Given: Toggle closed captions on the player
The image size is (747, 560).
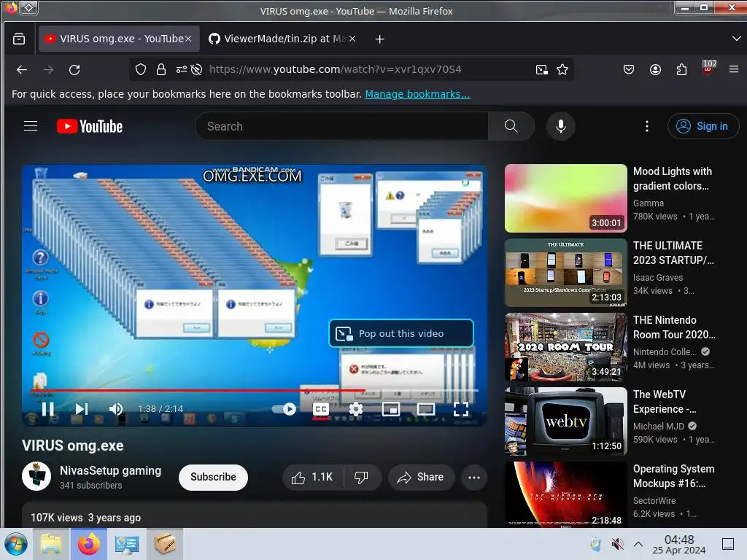Looking at the screenshot, I should click(x=321, y=409).
